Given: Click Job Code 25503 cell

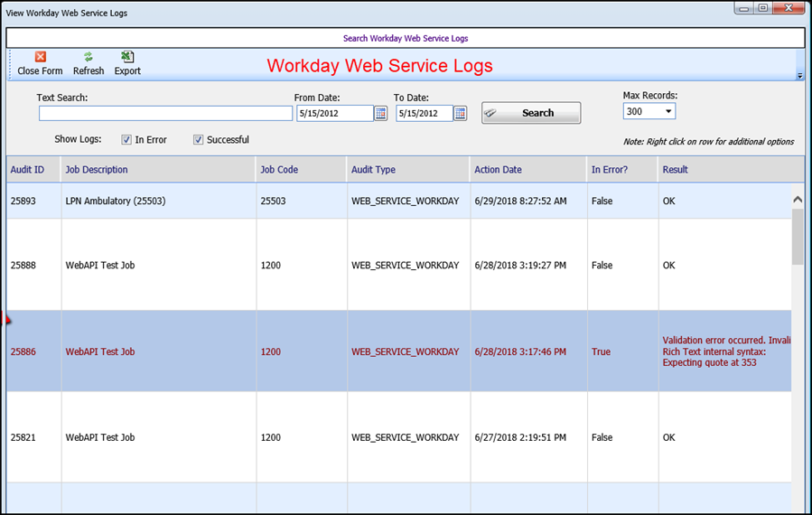Looking at the screenshot, I should 273,201.
